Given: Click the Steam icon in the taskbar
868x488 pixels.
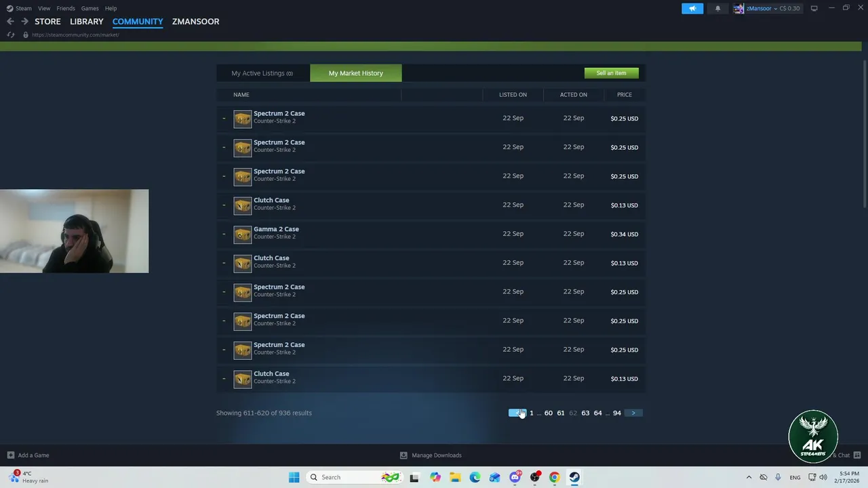Looking at the screenshot, I should pyautogui.click(x=574, y=477).
